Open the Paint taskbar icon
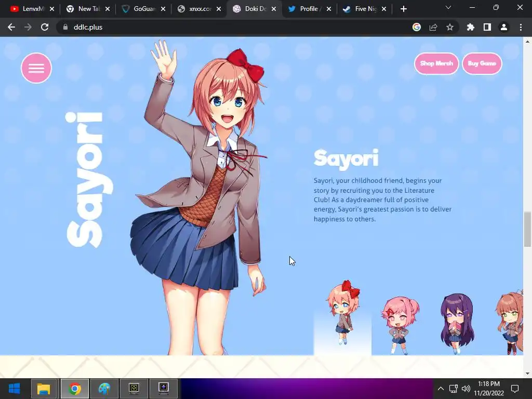This screenshot has width=532, height=399. click(x=104, y=389)
